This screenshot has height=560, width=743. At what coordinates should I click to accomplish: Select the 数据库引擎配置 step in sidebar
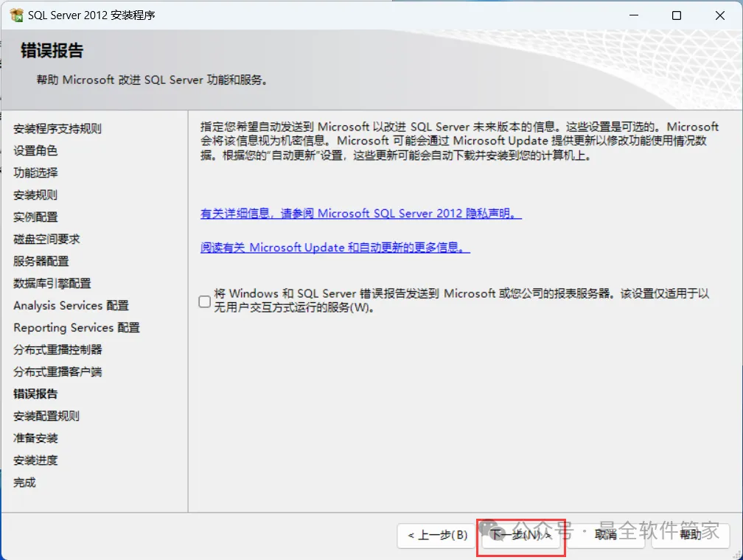tap(52, 284)
